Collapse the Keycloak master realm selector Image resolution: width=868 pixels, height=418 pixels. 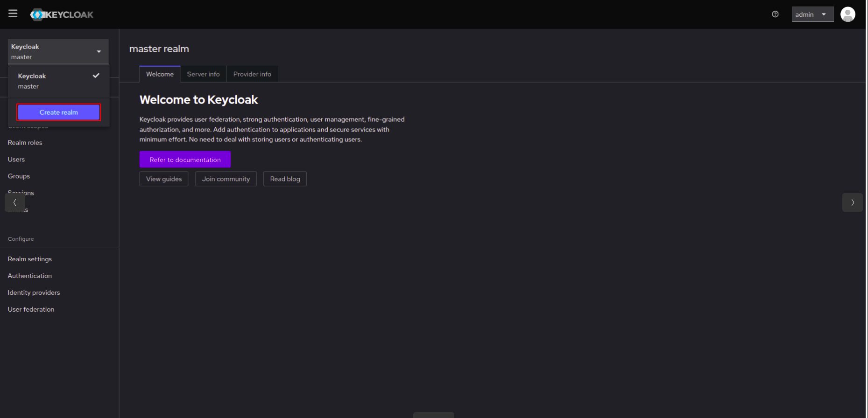tap(58, 52)
